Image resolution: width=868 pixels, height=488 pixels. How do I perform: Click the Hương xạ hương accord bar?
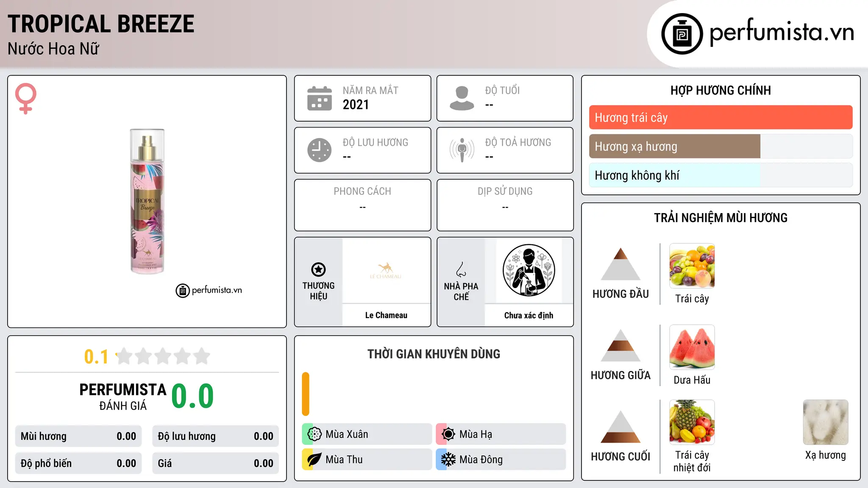[721, 146]
